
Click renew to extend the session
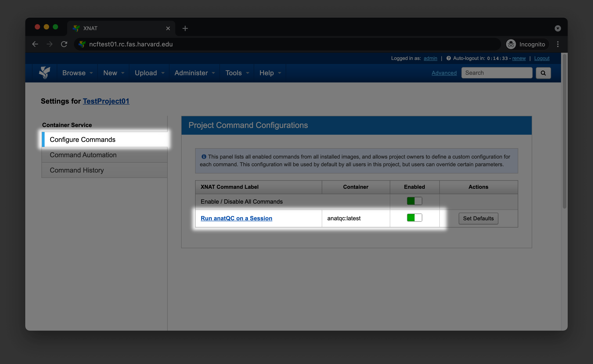coord(519,58)
